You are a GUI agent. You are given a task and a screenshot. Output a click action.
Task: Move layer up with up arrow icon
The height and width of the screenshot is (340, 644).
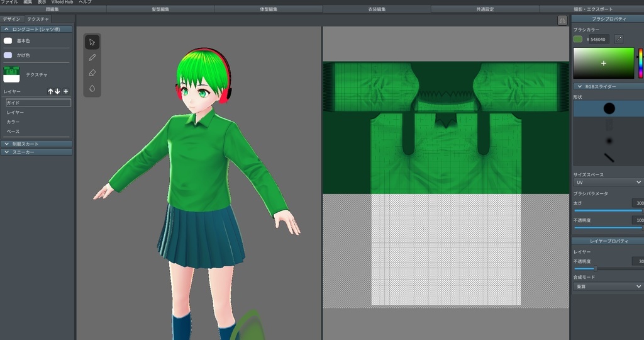50,91
